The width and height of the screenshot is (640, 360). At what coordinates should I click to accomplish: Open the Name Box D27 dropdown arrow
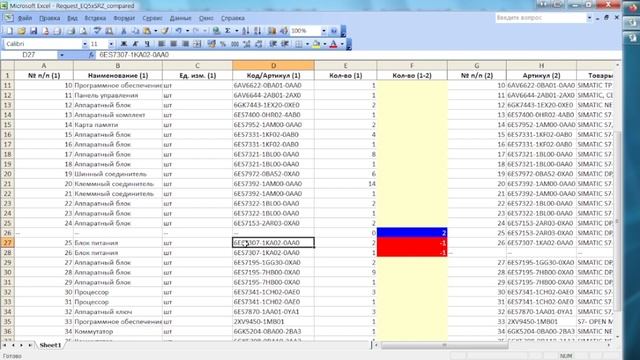coord(62,55)
